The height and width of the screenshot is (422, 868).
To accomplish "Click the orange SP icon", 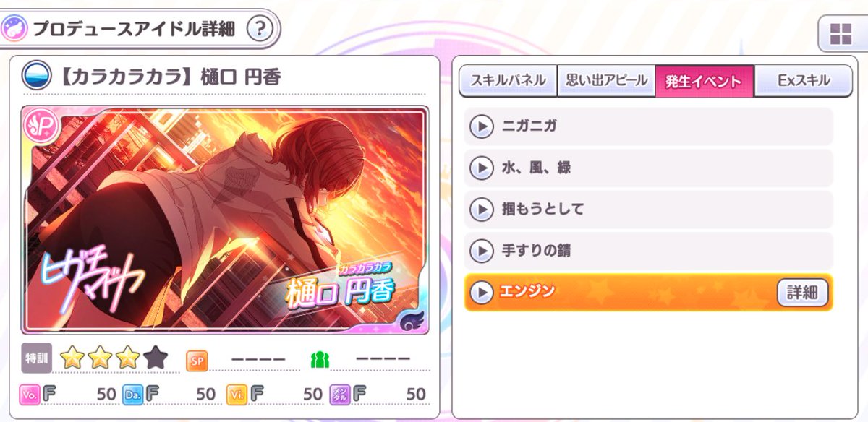I will click(197, 360).
